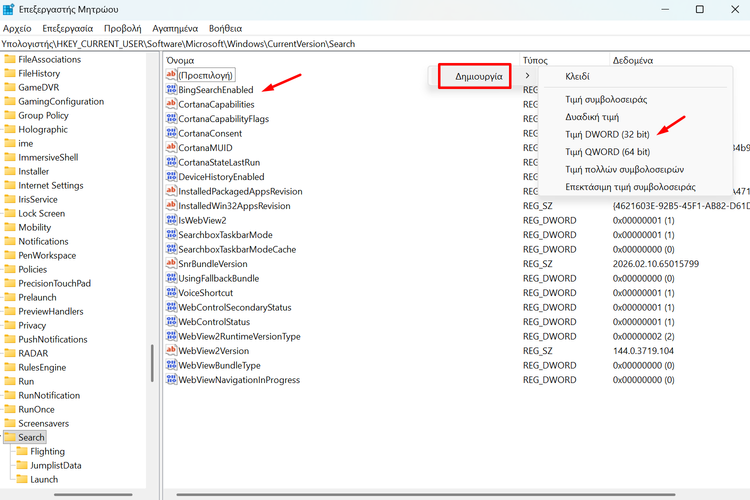This screenshot has height=500, width=750.
Task: Expand the Δημιουργία submenu entry
Action: click(x=478, y=76)
